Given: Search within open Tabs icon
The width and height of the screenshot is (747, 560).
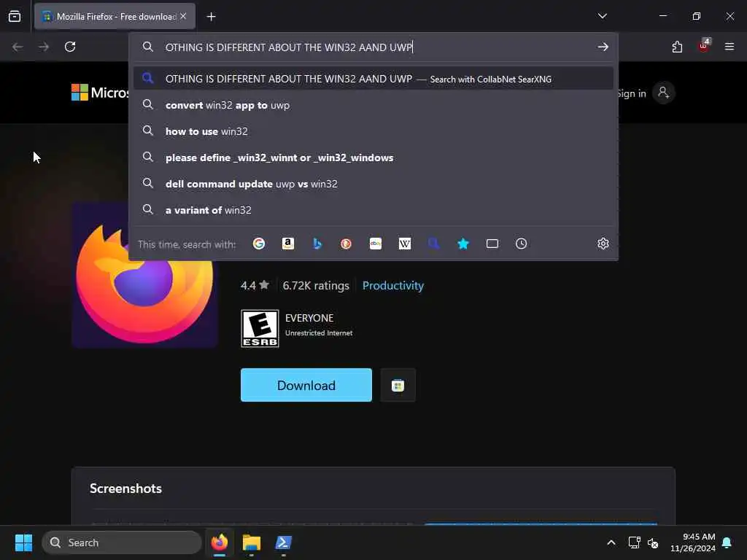Looking at the screenshot, I should click(492, 244).
